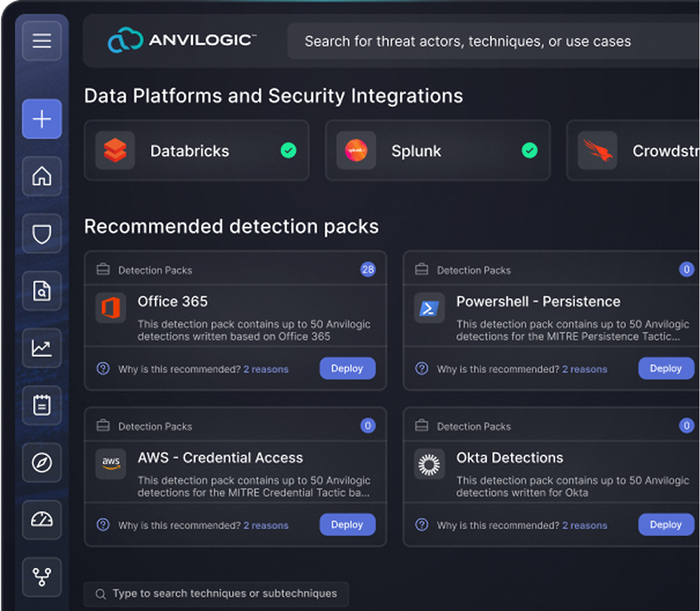Click the blue plus create button
Image resolution: width=700 pixels, height=611 pixels.
tap(42, 119)
